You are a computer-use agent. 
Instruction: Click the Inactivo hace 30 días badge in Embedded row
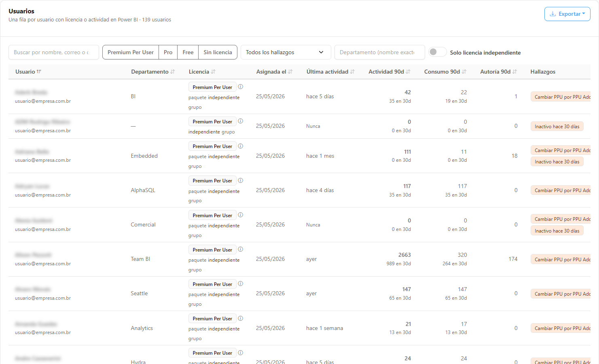557,162
